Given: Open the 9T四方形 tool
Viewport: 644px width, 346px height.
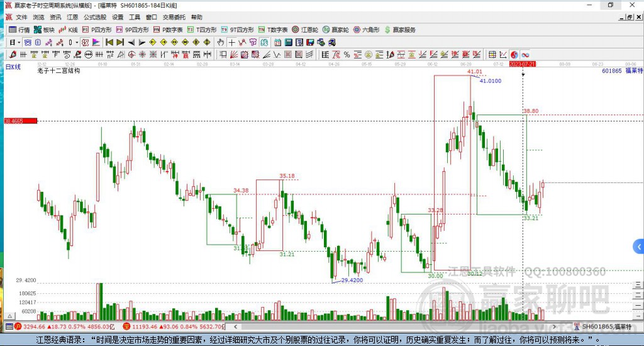Looking at the screenshot, I should (237, 30).
